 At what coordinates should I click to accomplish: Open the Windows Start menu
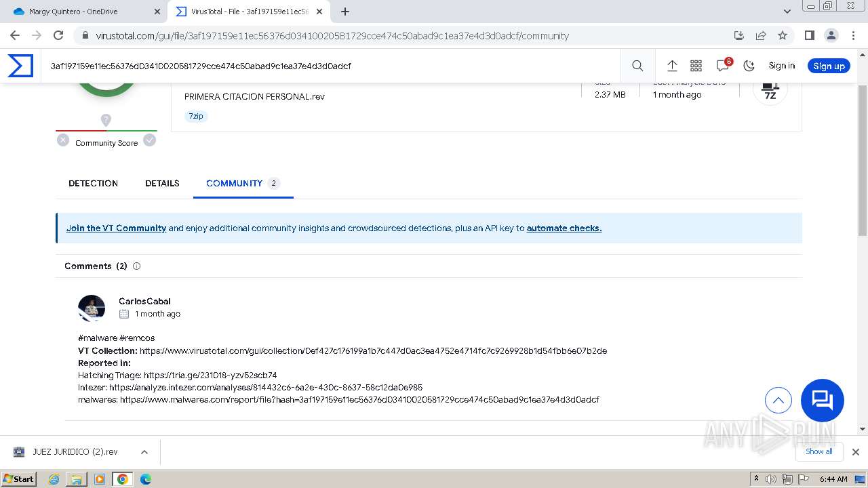point(18,479)
